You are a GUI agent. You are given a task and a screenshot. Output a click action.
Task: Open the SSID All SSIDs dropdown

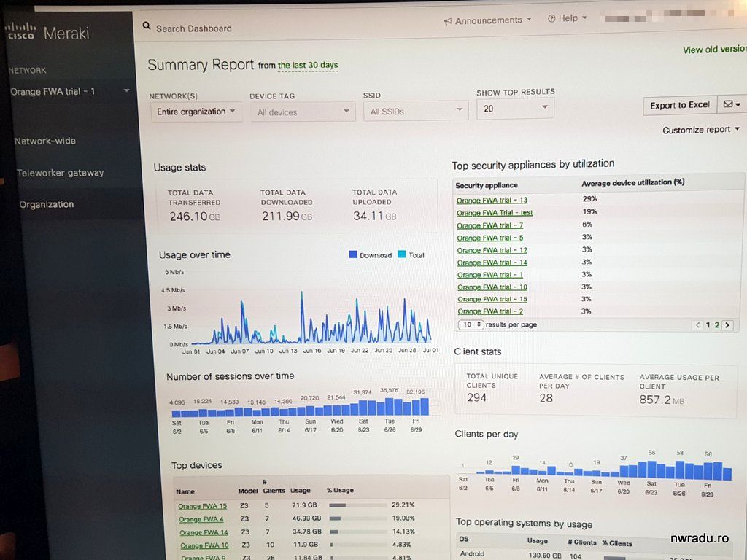click(416, 111)
